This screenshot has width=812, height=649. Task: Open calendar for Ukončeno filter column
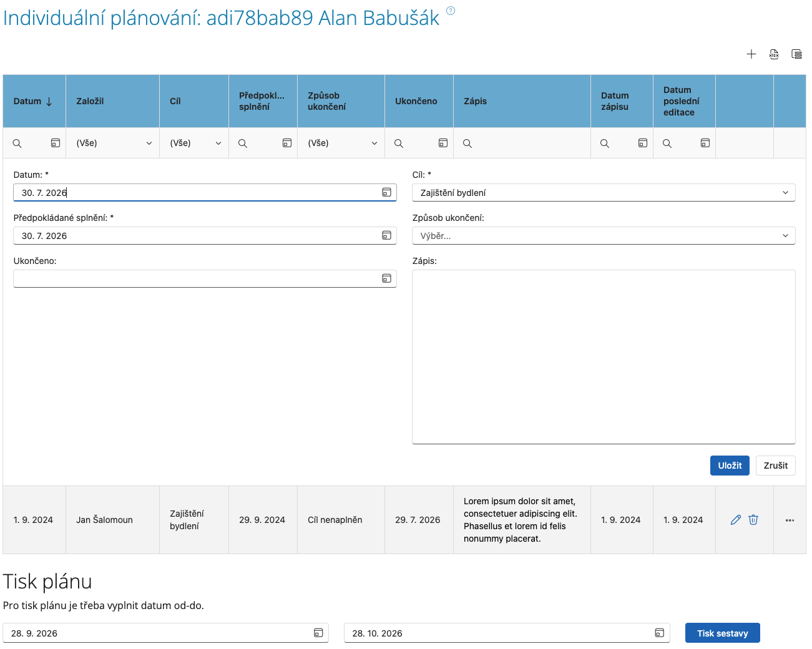click(x=443, y=143)
